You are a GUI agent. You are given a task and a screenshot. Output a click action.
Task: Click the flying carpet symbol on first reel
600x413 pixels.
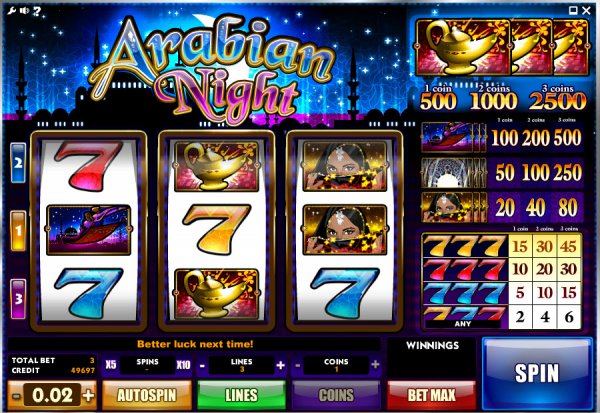[x=89, y=230]
